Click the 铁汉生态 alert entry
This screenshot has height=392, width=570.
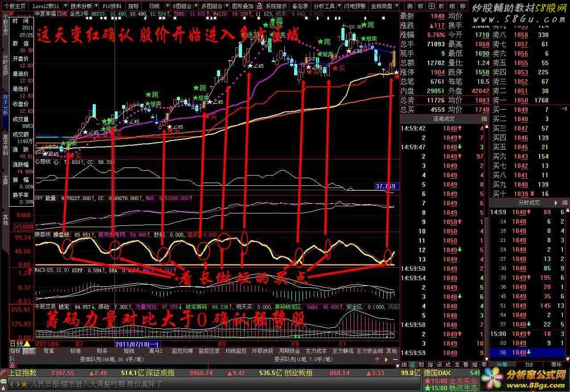[x=451, y=388]
